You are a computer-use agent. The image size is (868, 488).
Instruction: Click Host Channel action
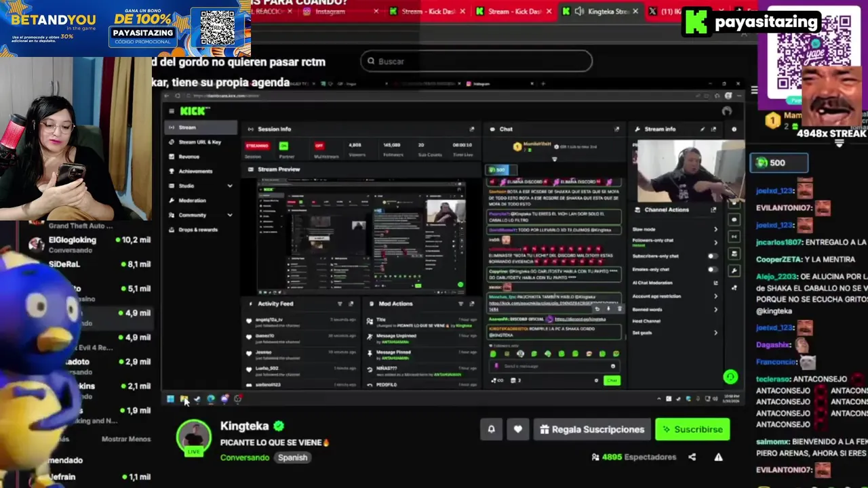(x=646, y=321)
